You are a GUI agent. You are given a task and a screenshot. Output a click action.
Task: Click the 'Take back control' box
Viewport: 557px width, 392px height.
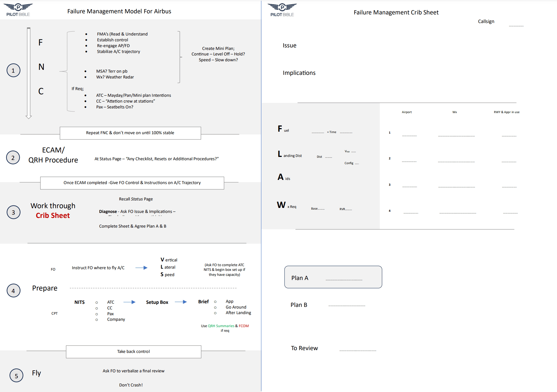(x=133, y=352)
